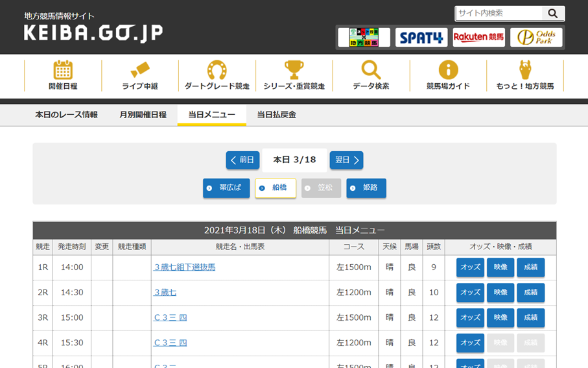This screenshot has height=368, width=588.
Task: Click the calendar icon for 開催日程
Action: click(63, 70)
